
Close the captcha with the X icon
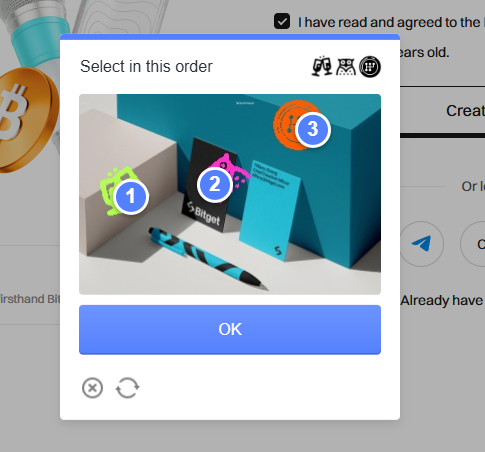pyautogui.click(x=92, y=388)
